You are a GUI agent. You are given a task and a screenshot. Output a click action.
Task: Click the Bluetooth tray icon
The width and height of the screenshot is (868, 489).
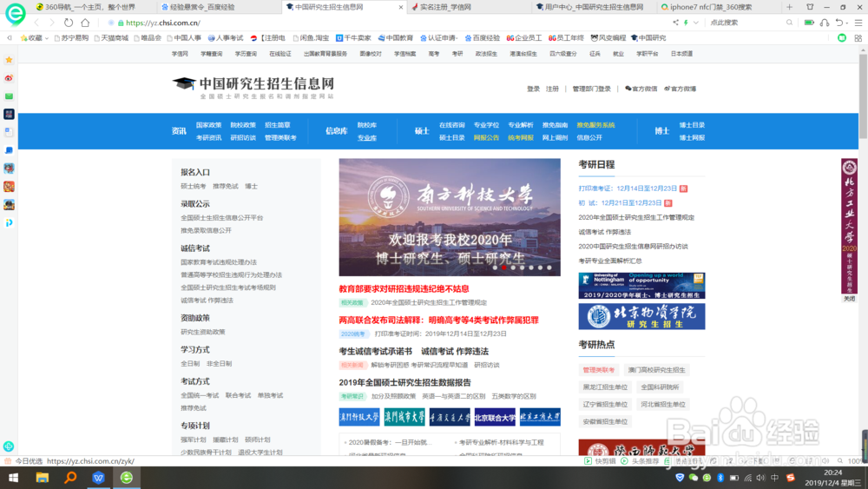(x=720, y=478)
